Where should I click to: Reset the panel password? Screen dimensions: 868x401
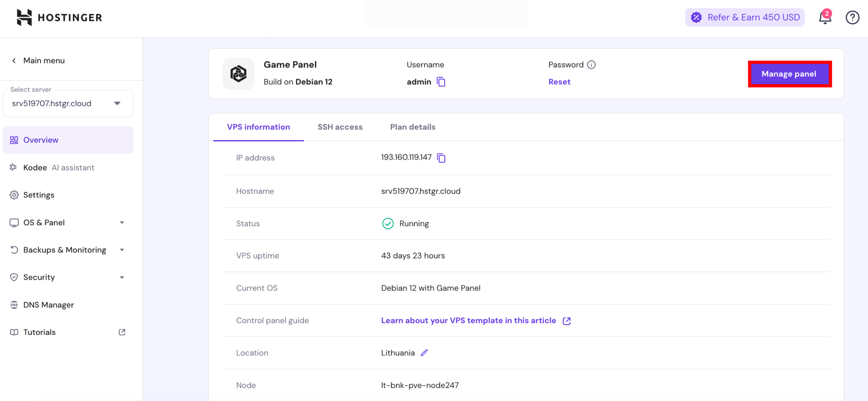tap(559, 82)
